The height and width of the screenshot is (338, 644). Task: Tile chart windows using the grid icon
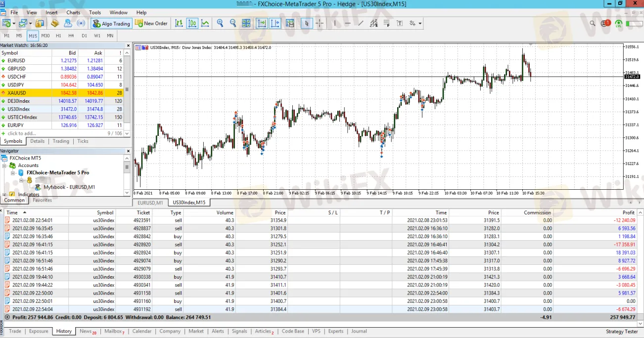pos(246,23)
